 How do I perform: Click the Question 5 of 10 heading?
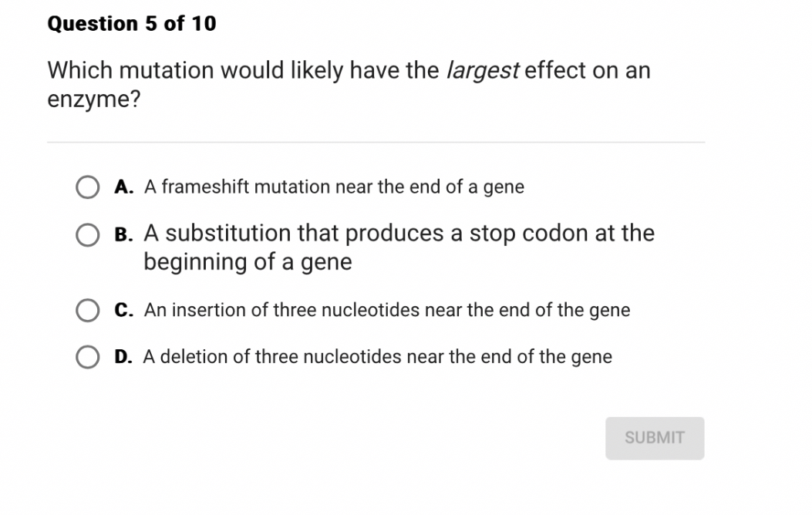132,23
